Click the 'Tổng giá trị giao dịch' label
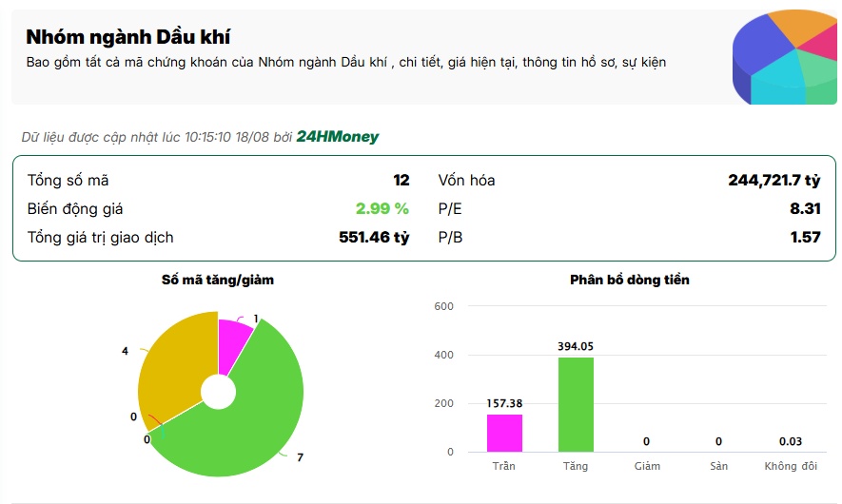This screenshot has width=842, height=504. coord(101,237)
